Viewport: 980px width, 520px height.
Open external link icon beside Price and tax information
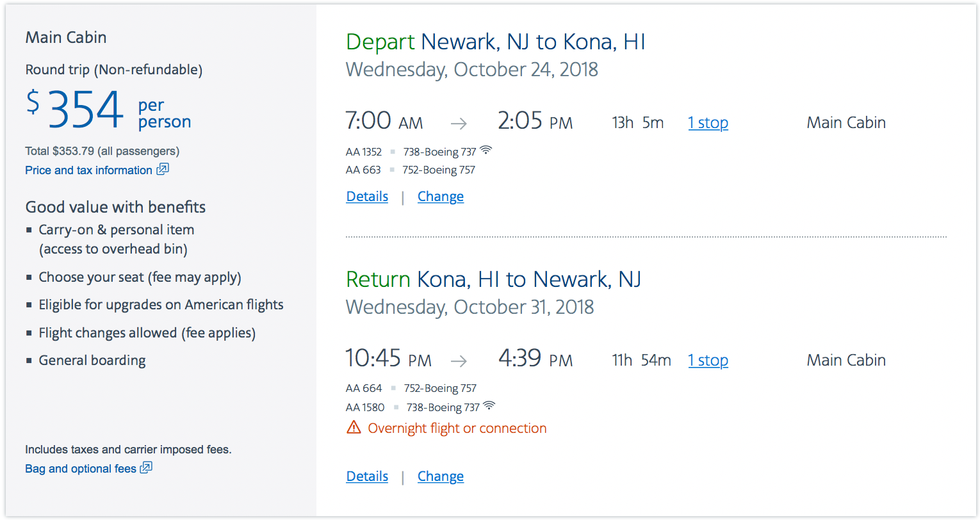click(x=163, y=170)
